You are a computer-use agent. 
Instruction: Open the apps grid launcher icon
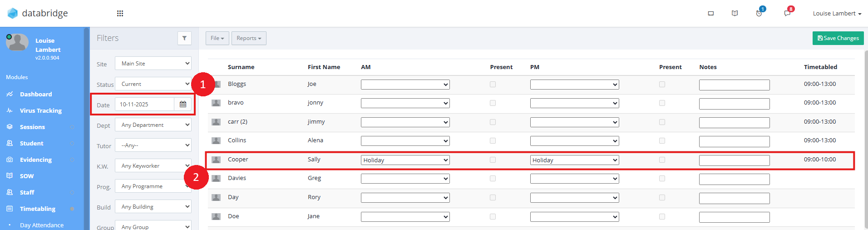[120, 14]
